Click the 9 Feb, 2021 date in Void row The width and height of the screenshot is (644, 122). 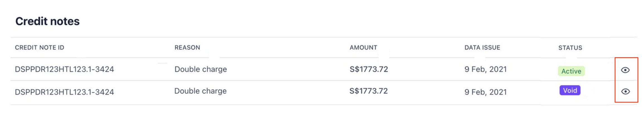click(486, 92)
